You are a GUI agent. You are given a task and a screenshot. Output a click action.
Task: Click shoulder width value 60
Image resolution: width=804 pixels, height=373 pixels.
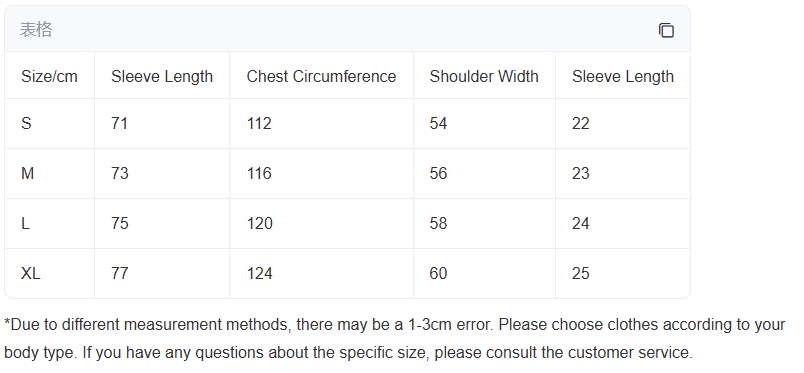438,273
